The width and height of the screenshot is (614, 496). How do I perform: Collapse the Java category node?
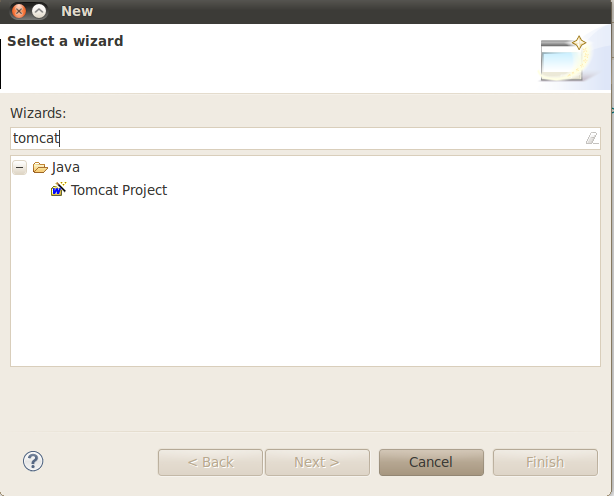coord(20,168)
